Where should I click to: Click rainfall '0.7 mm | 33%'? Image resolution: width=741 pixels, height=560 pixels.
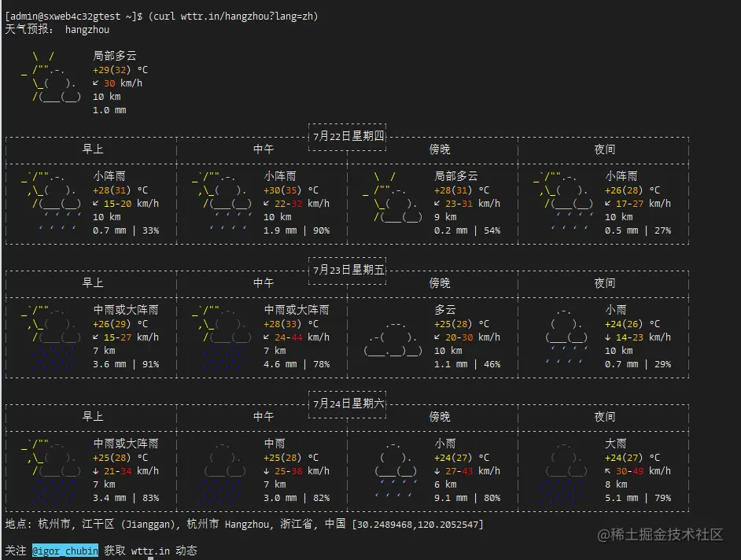click(126, 230)
